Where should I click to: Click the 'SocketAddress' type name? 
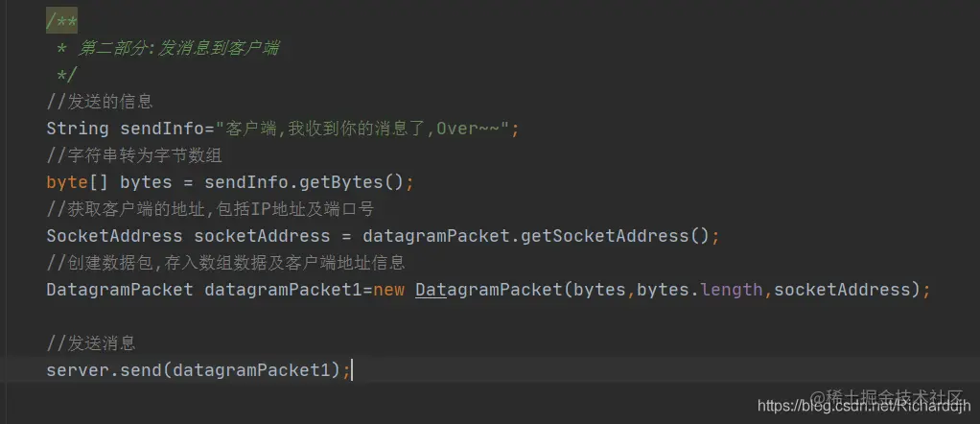pos(114,236)
